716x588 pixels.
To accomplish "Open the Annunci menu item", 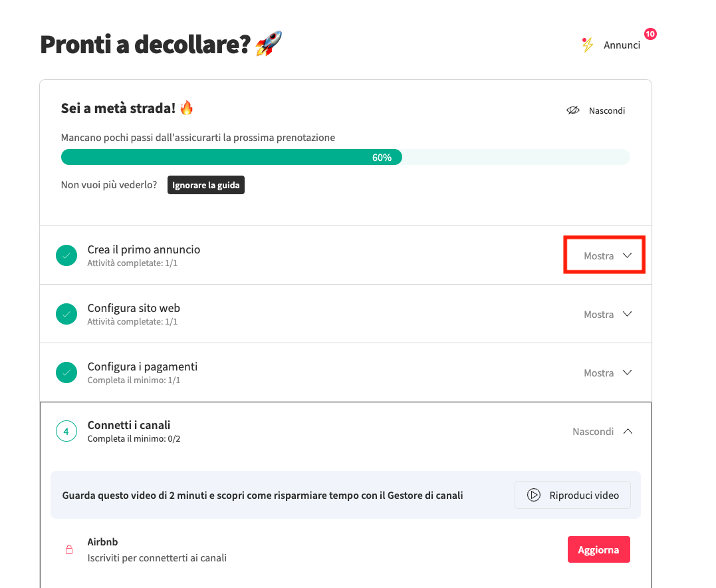I will (622, 45).
